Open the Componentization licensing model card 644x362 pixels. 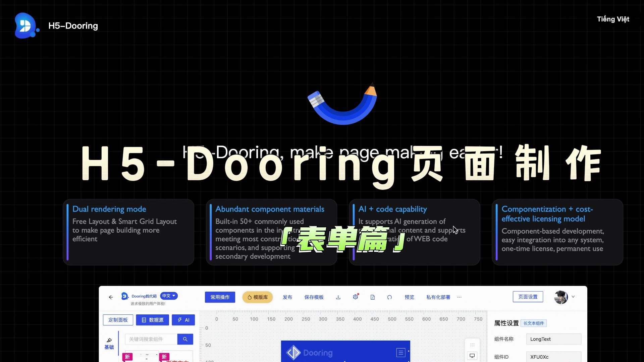coord(557,232)
